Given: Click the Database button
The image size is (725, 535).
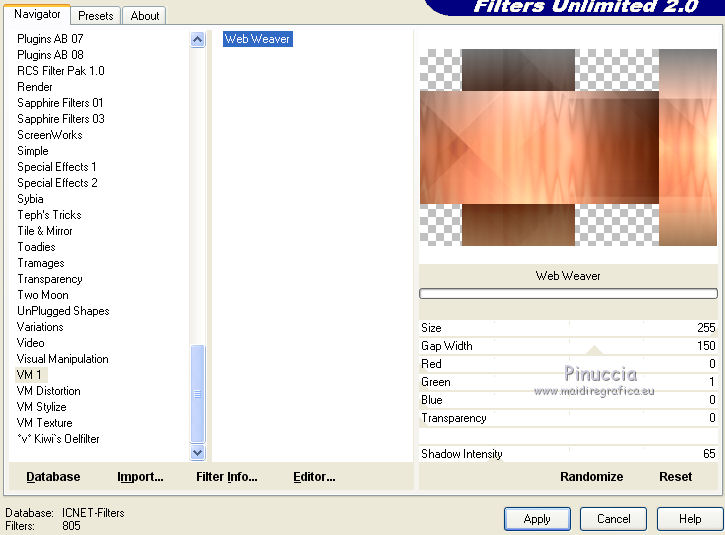Looking at the screenshot, I should pos(53,477).
